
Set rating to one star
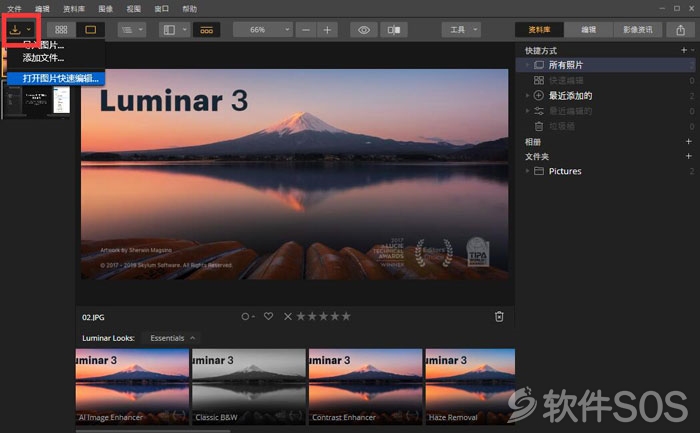click(x=301, y=316)
